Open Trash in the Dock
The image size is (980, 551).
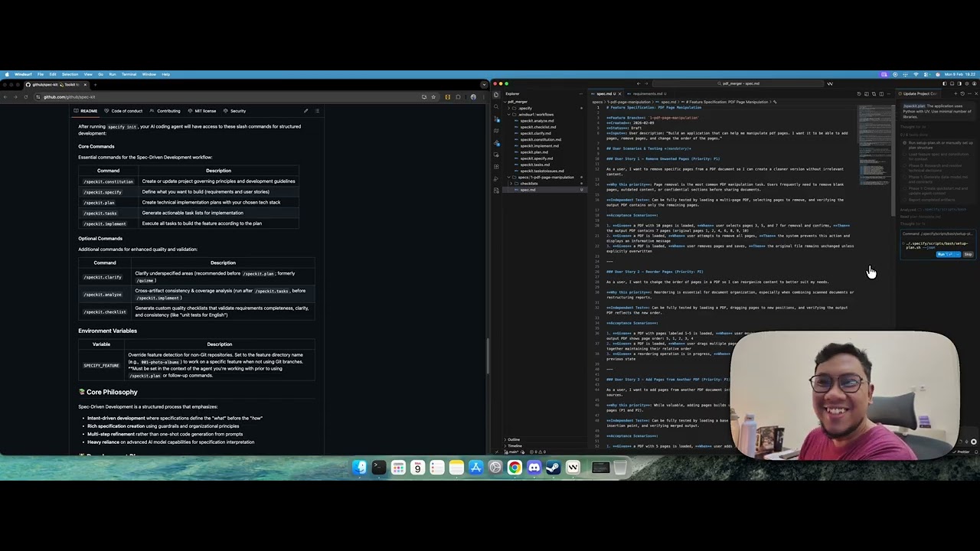pos(620,468)
